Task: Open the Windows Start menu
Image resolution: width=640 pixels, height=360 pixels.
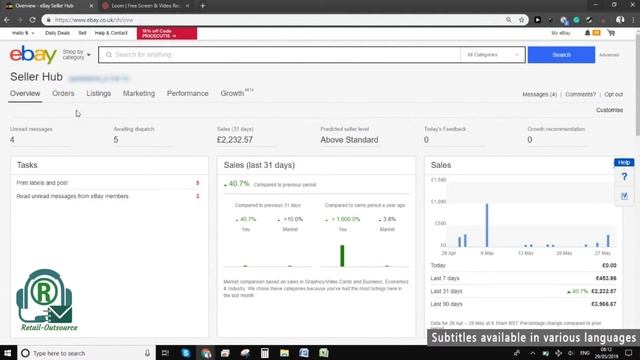Action: pos(8,353)
